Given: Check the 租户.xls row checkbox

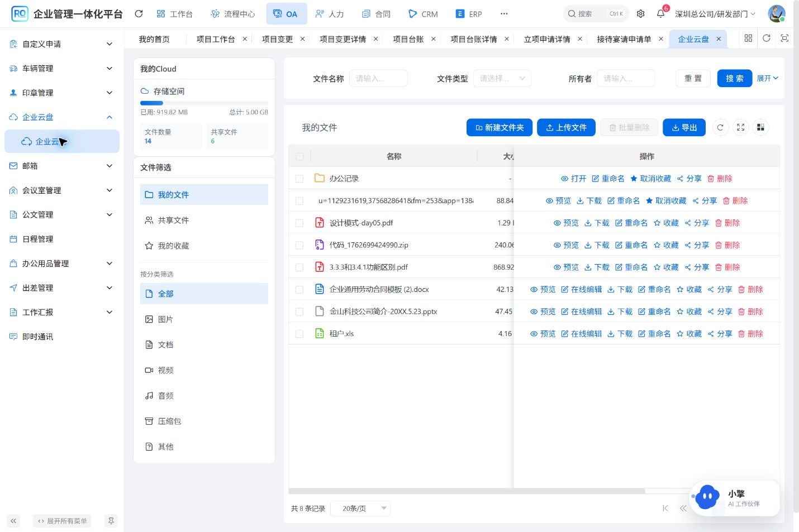Looking at the screenshot, I should pos(299,333).
